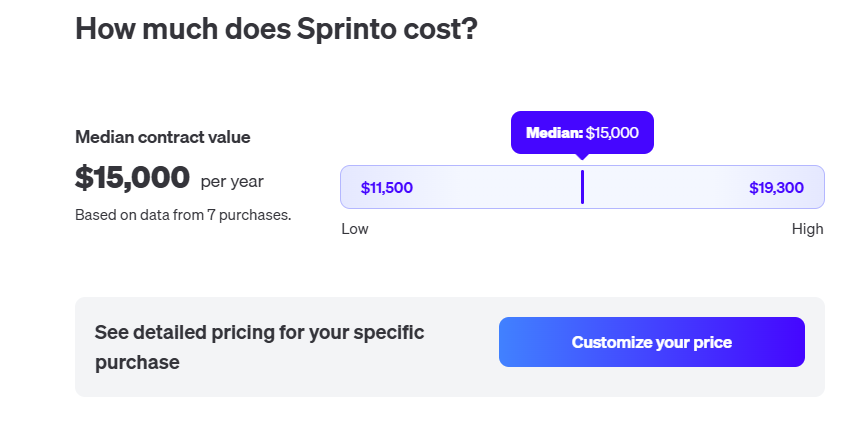Click the range bar between the marker and $19,300
Screen dimensions: 851x432
tap(665, 187)
